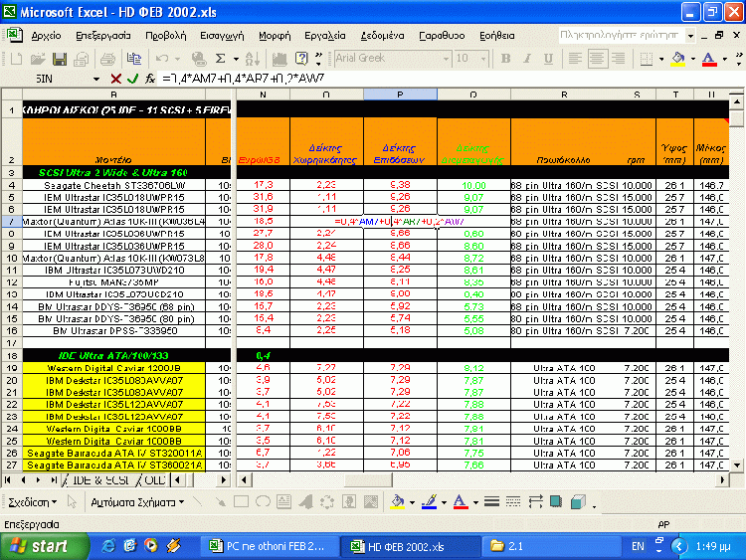The height and width of the screenshot is (560, 746).
Task: Click the Copy icon in the toolbar
Action: coord(134,59)
